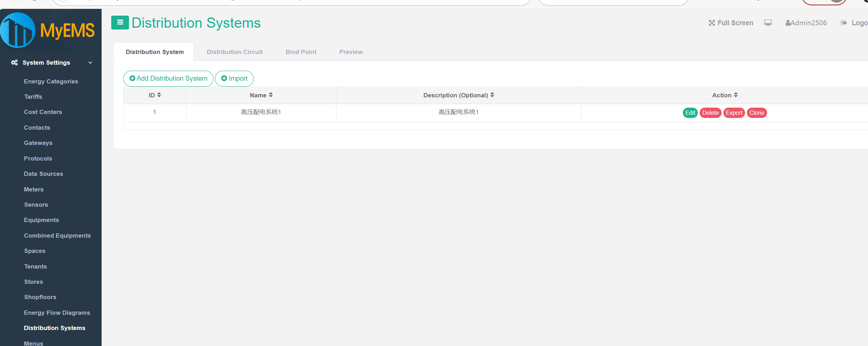The height and width of the screenshot is (346, 868).
Task: Click the hamburger menu toggle icon
Action: 120,23
